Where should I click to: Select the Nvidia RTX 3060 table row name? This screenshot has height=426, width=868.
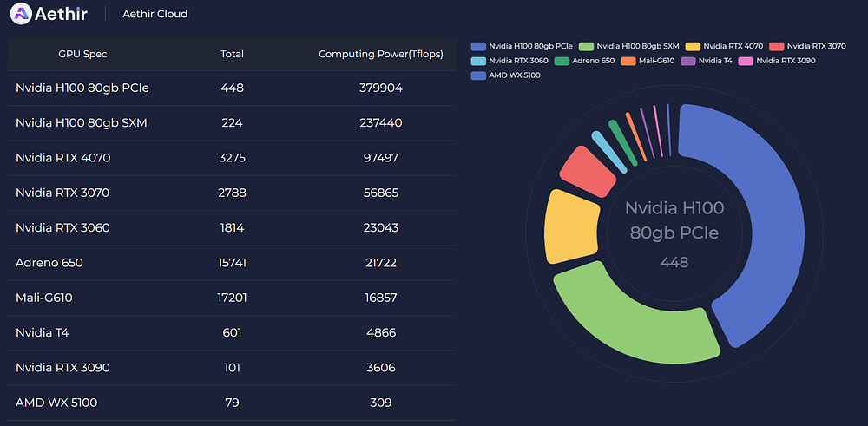pos(62,227)
